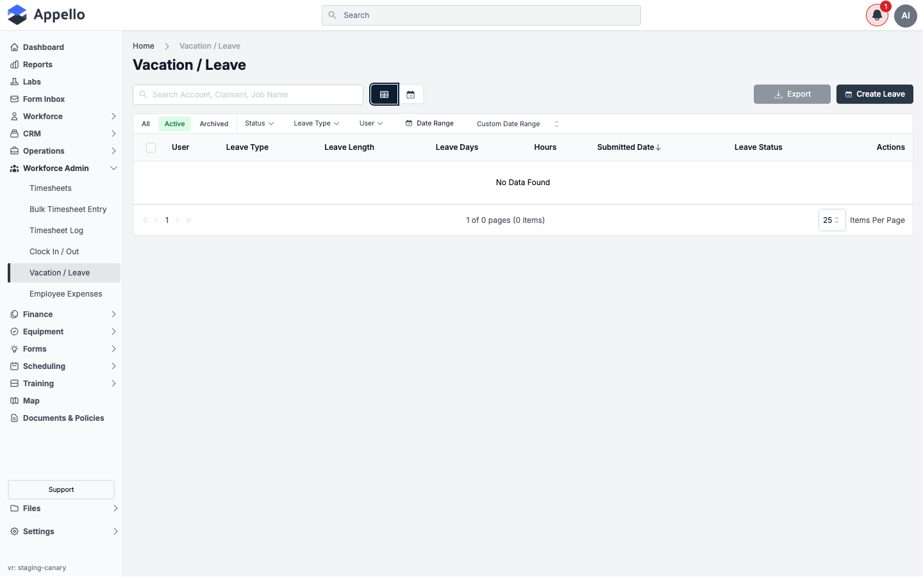Toggle the select-all rows checkbox

click(151, 147)
